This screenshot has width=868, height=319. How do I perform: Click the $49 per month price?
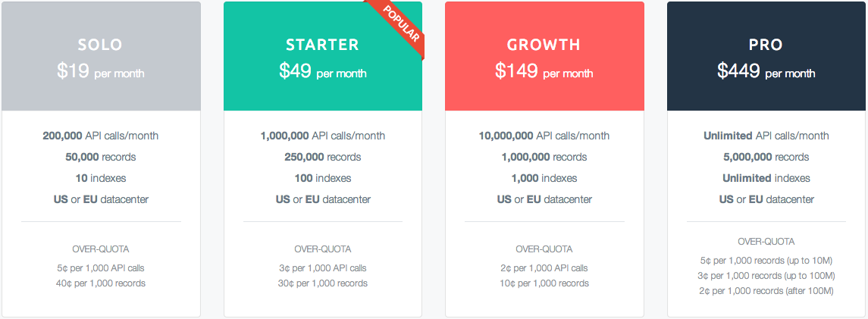pyautogui.click(x=322, y=71)
